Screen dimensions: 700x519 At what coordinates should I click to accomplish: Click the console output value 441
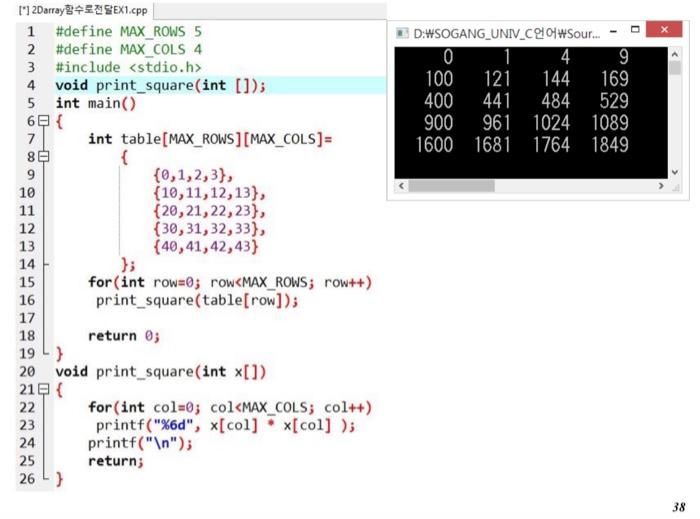pyautogui.click(x=497, y=101)
